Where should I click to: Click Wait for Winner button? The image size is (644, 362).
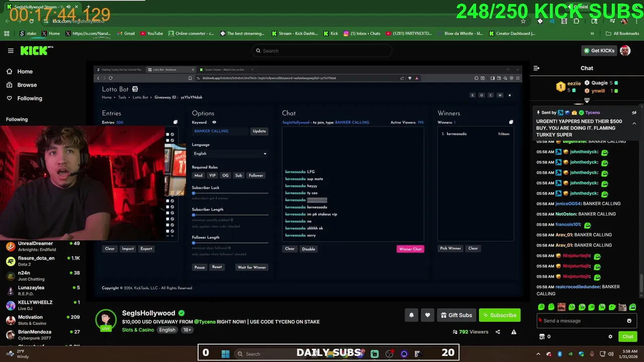[252, 267]
